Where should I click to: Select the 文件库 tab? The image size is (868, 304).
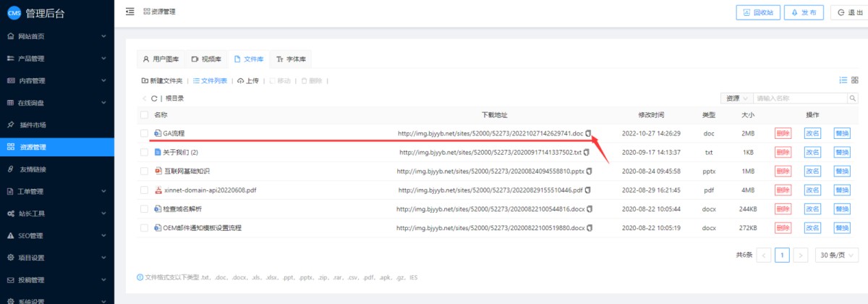[x=249, y=59]
